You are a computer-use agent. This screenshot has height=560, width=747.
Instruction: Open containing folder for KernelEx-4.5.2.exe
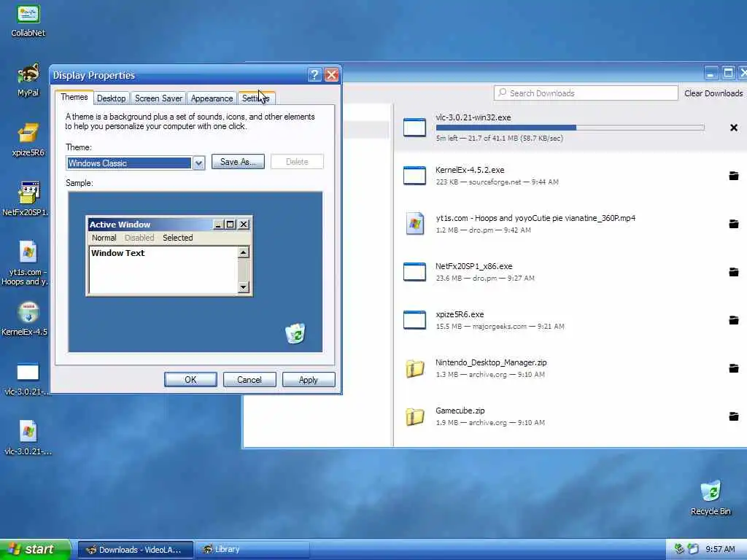pyautogui.click(x=734, y=176)
